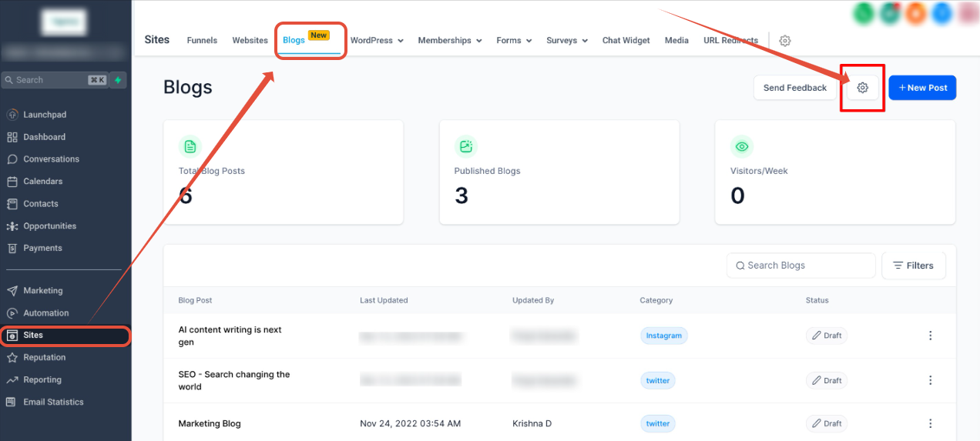Image resolution: width=980 pixels, height=441 pixels.
Task: Click the Send Feedback button
Action: tap(795, 88)
